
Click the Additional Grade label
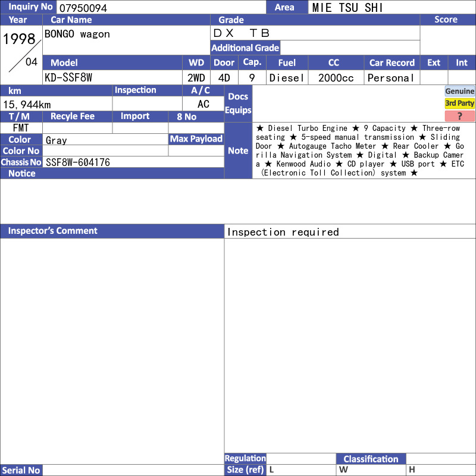point(245,48)
